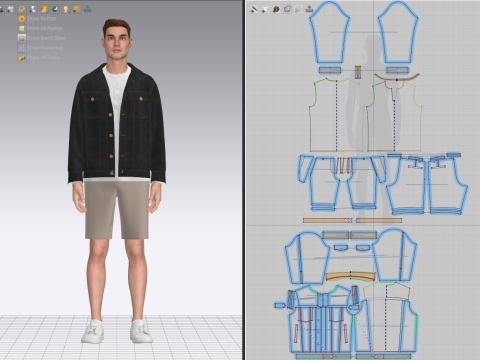Click the 2D texture surface shirt icon

point(287,9)
